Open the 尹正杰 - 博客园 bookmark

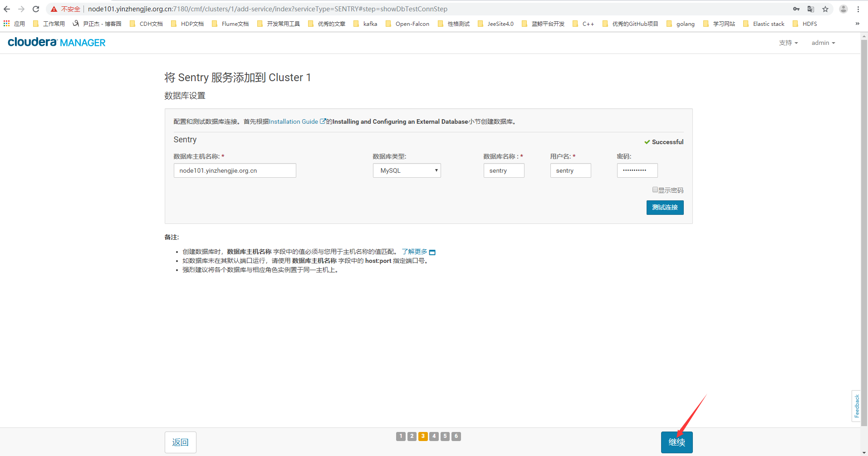click(x=97, y=24)
